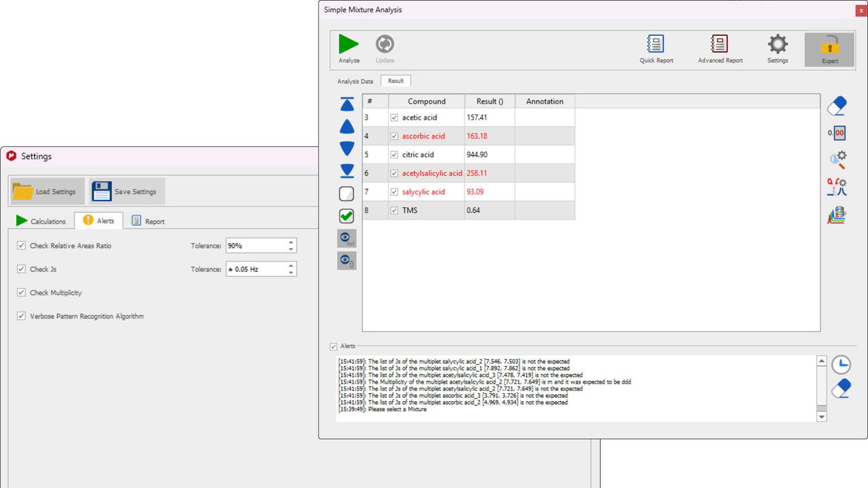Open peak fitting settings icon
This screenshot has height=488, width=868.
[837, 187]
